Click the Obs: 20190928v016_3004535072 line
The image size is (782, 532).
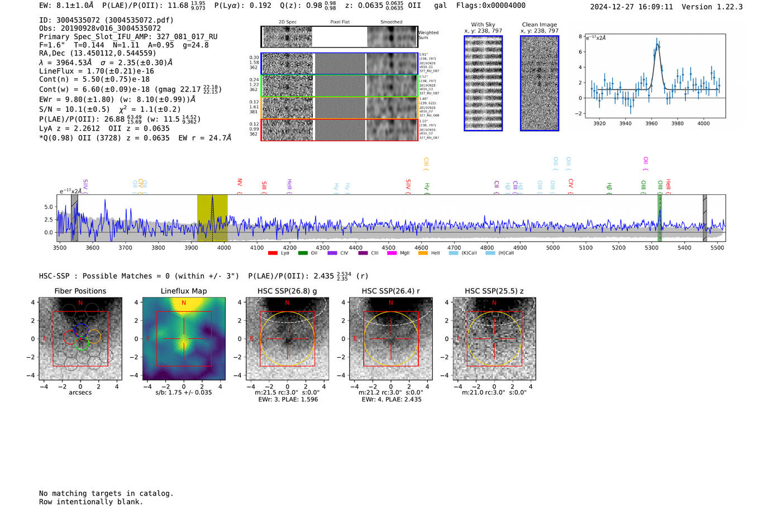click(x=100, y=28)
